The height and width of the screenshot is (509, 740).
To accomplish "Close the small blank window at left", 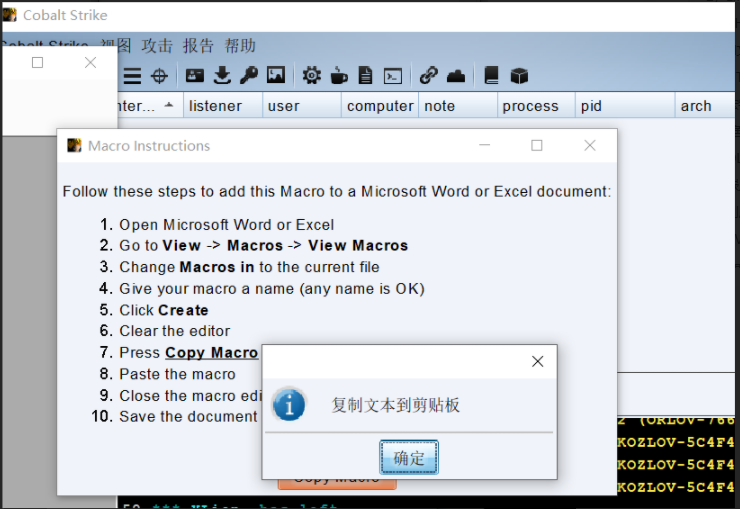I will (x=90, y=62).
